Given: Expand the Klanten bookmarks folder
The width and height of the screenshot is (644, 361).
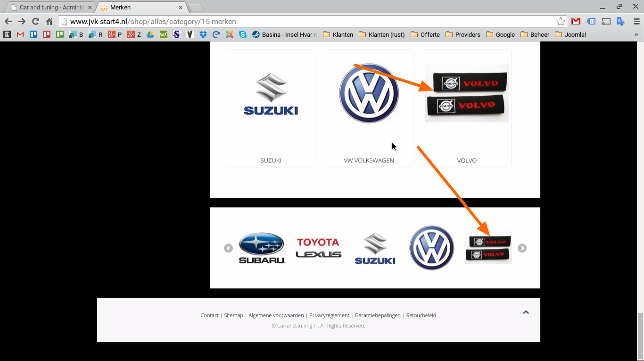Looking at the screenshot, I should click(x=338, y=34).
